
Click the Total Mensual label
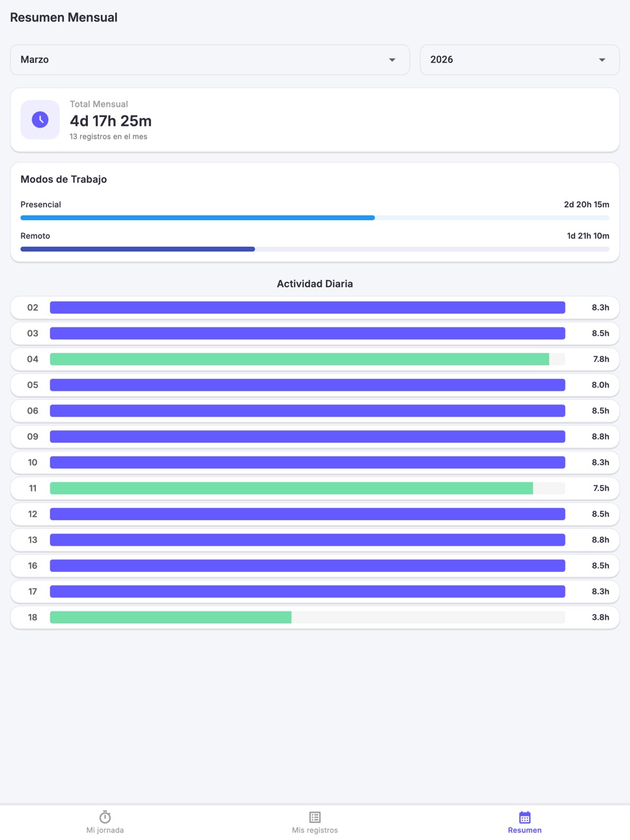pos(98,104)
